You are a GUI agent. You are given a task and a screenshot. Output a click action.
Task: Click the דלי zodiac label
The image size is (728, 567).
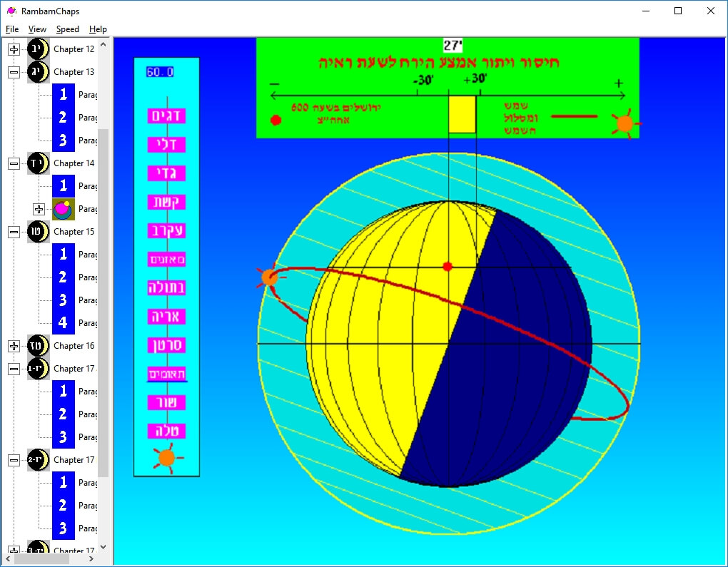point(167,144)
